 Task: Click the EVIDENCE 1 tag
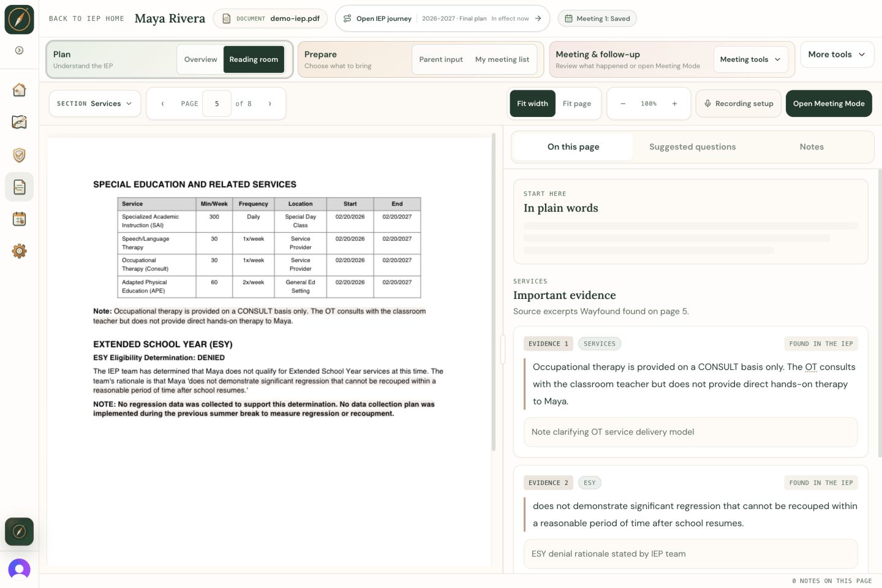click(548, 344)
